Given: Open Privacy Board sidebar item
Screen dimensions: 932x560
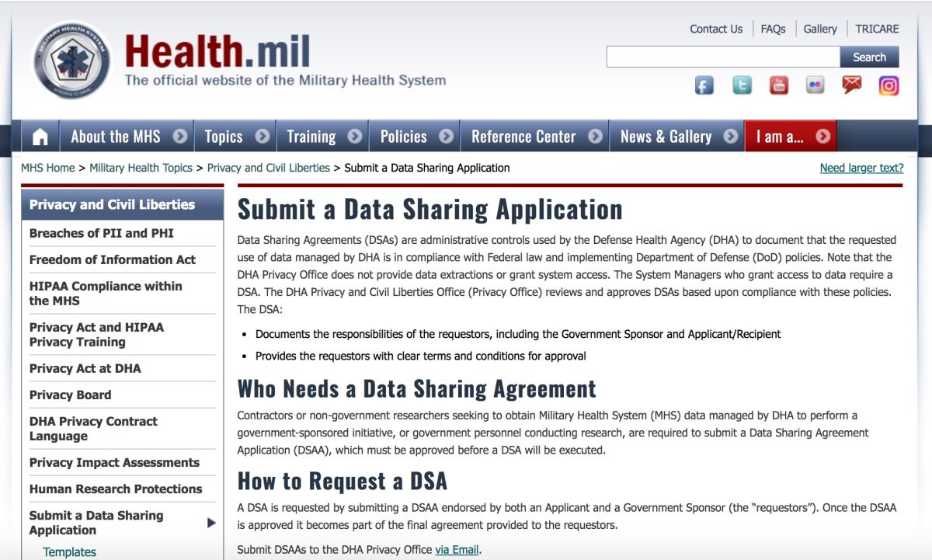Looking at the screenshot, I should pyautogui.click(x=70, y=395).
